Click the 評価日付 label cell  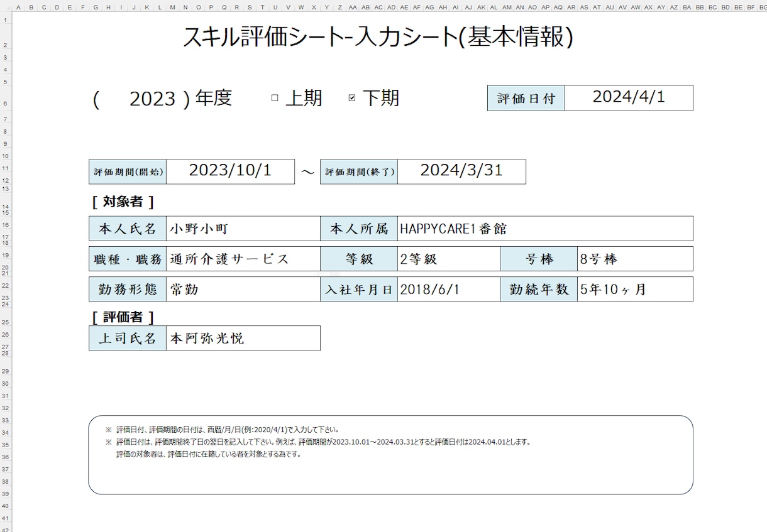526,98
